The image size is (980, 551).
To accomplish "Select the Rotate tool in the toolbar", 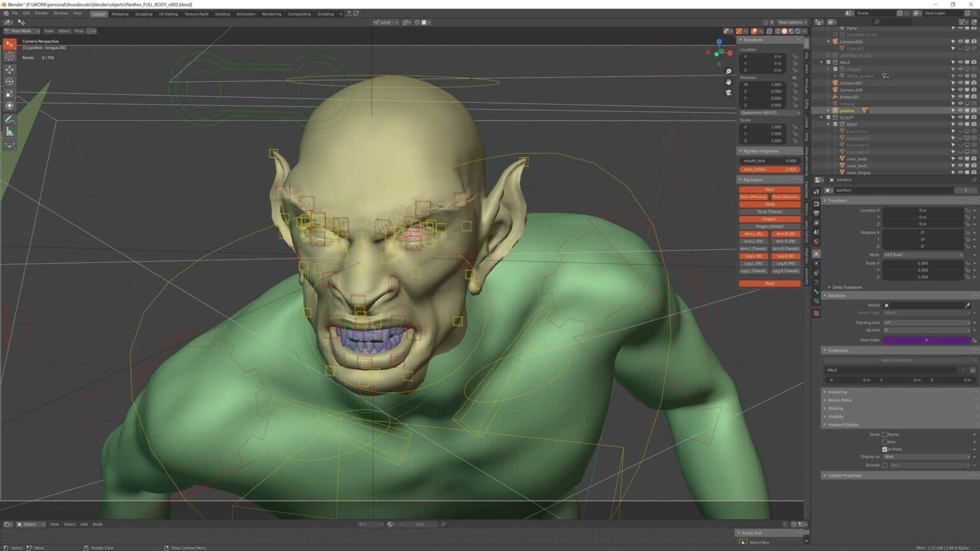I will point(10,82).
